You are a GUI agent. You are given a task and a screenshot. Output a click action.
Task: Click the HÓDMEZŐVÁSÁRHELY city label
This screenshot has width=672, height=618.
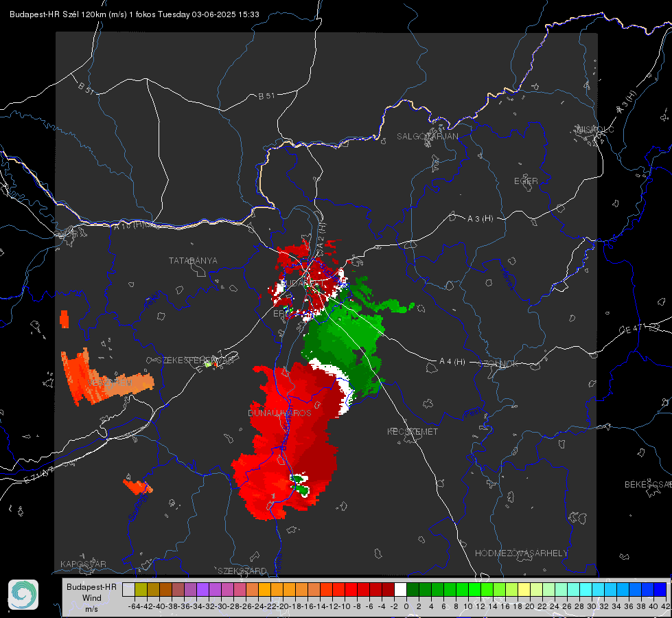(x=521, y=553)
